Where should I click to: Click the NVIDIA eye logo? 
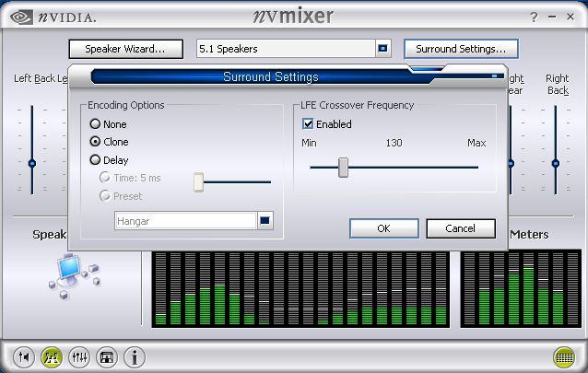(21, 17)
